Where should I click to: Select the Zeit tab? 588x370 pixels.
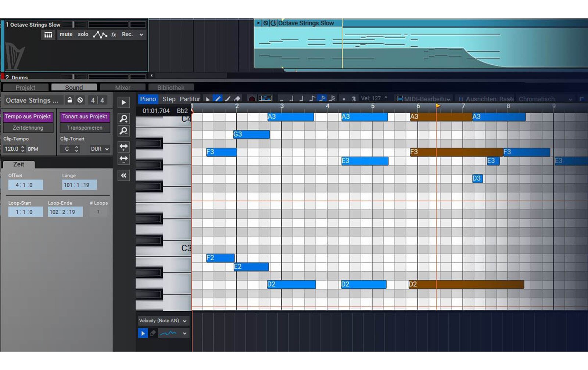[x=19, y=164]
